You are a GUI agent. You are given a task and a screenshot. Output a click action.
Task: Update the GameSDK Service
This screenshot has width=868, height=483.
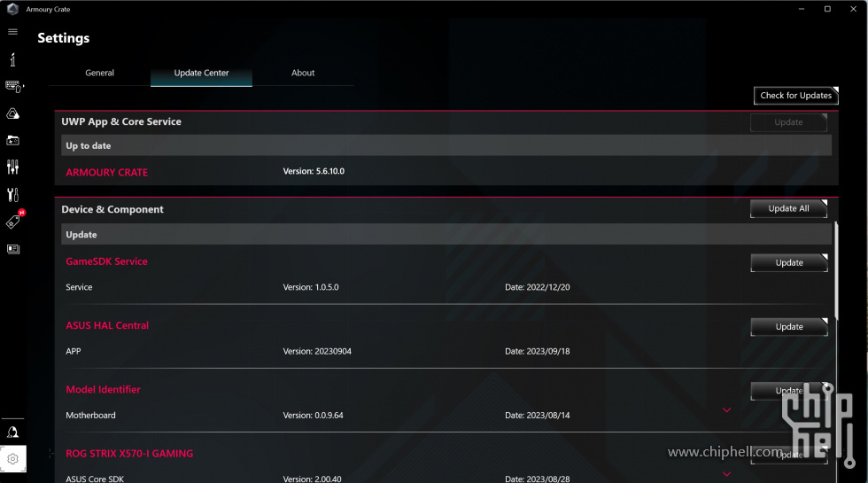pyautogui.click(x=789, y=262)
